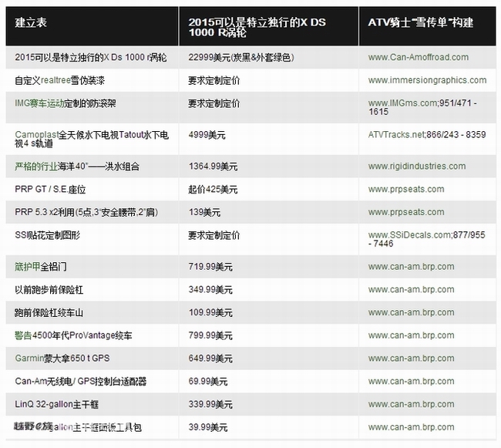
Task: Select the 4999美元 price cell
Action: [x=268, y=139]
